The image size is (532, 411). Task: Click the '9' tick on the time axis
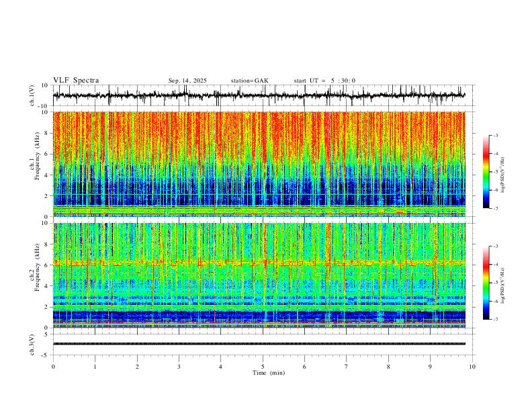(x=430, y=367)
